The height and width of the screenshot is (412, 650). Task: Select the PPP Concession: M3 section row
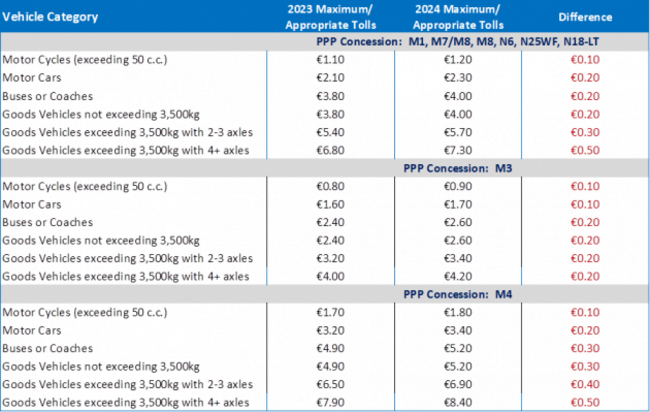point(325,168)
